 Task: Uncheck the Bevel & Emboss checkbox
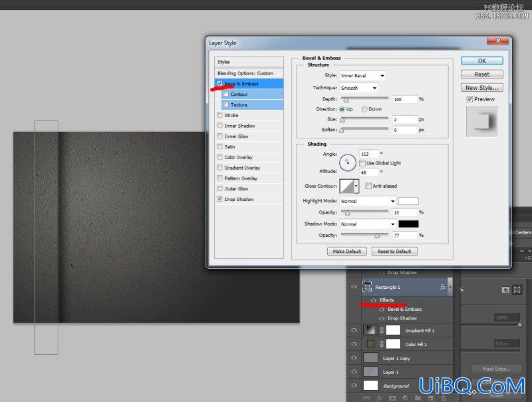tap(220, 83)
